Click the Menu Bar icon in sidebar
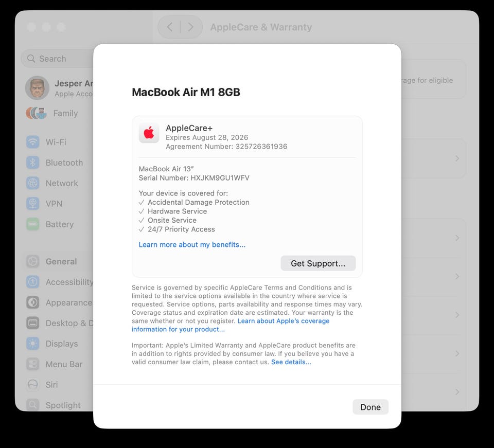The height and width of the screenshot is (448, 494). 33,364
